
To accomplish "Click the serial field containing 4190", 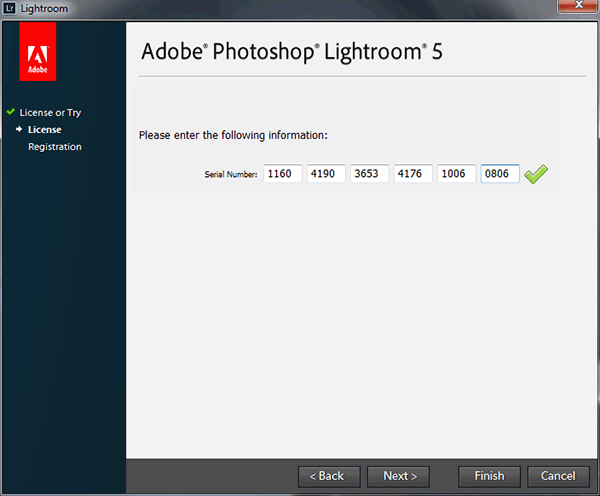I will click(326, 174).
